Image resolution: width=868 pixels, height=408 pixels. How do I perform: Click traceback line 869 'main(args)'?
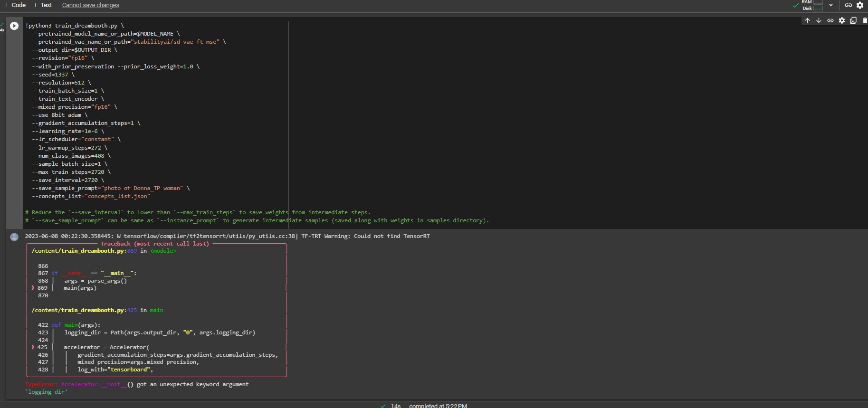tap(80, 288)
